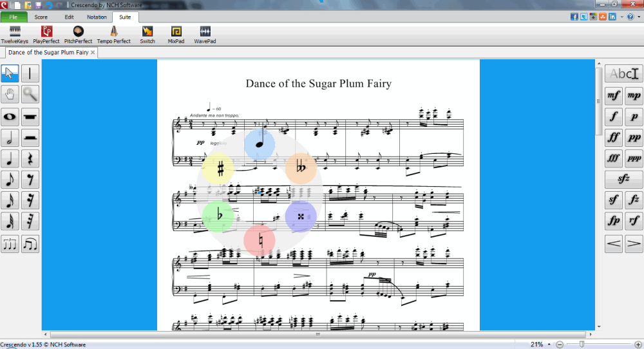Add mezzo-piano (mp) dynamic
Screen dimensions: 644x349
click(x=634, y=96)
